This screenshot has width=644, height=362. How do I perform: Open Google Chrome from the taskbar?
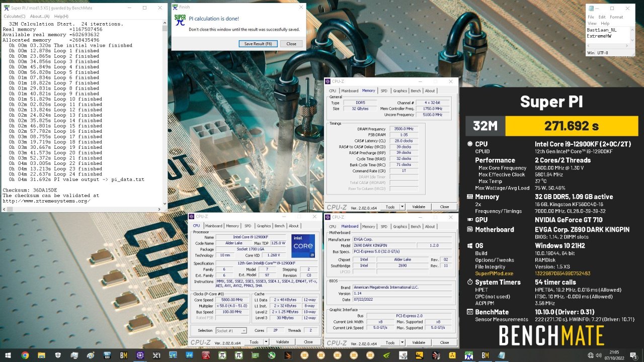[x=25, y=355]
